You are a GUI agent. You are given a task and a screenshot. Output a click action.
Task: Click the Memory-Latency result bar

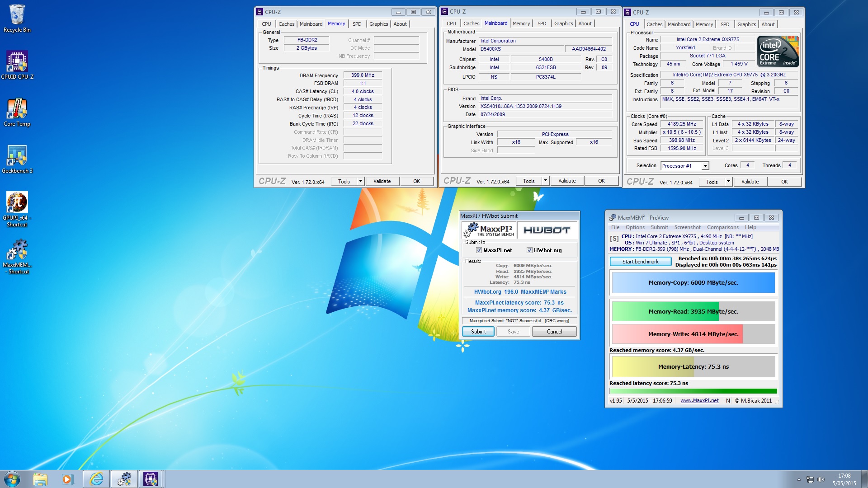coord(693,367)
